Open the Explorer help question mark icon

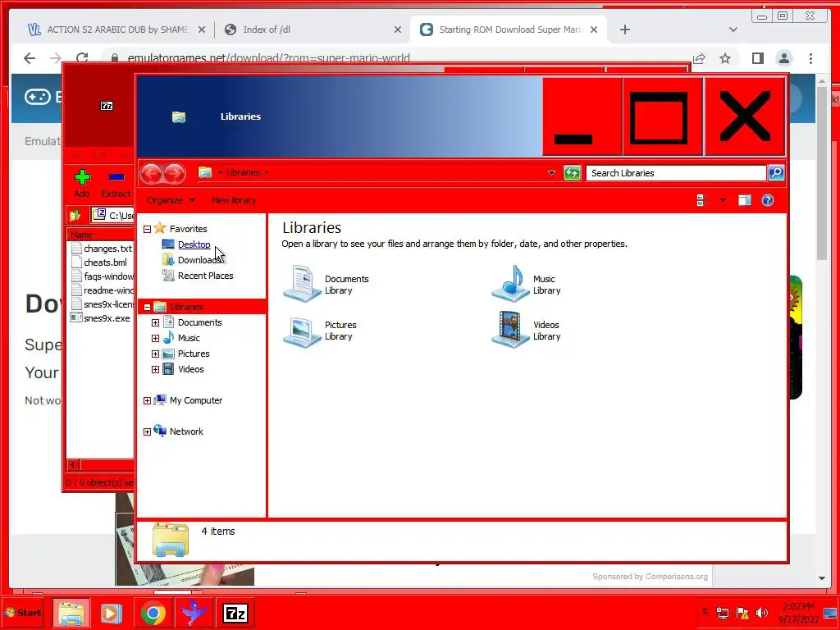pos(768,200)
